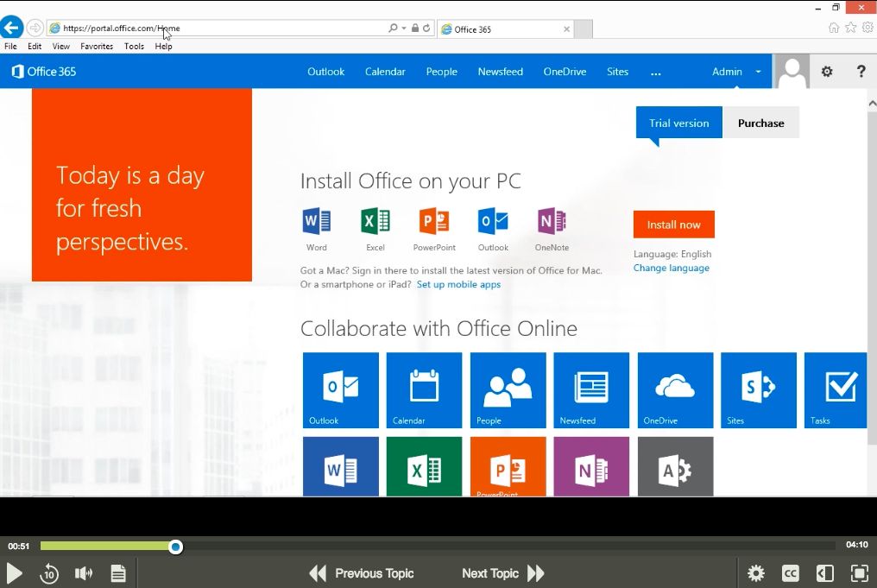
Task: Open the user profile avatar
Action: click(x=792, y=72)
